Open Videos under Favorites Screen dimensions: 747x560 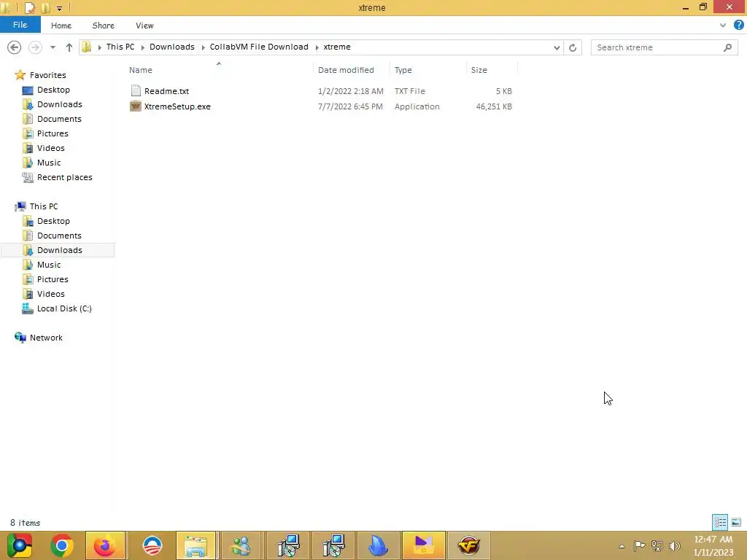point(50,148)
